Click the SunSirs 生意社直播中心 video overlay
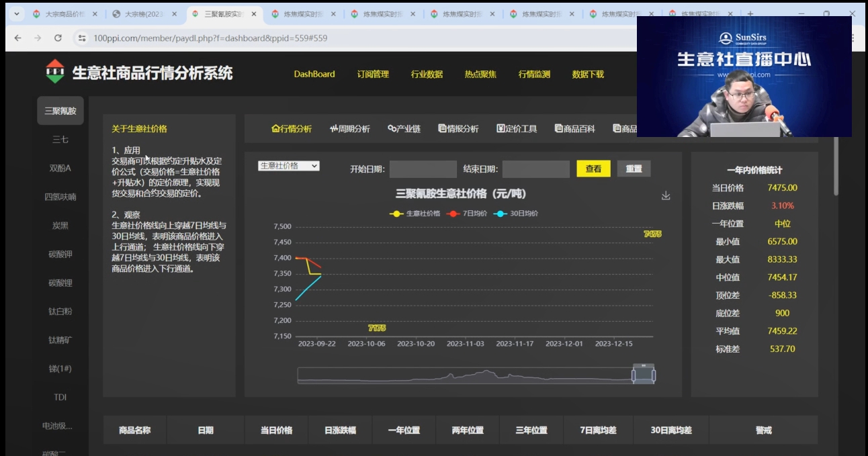Screen dimensions: 868x456 [744, 77]
